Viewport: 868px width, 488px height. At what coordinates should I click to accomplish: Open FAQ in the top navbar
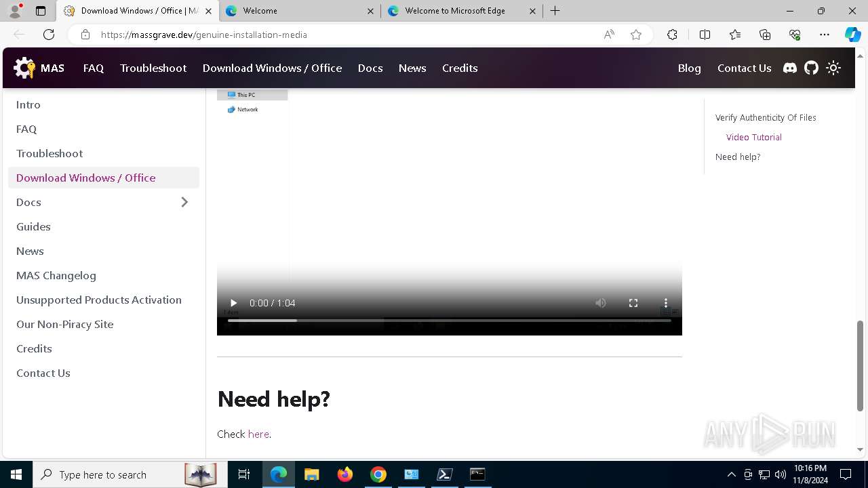[94, 68]
